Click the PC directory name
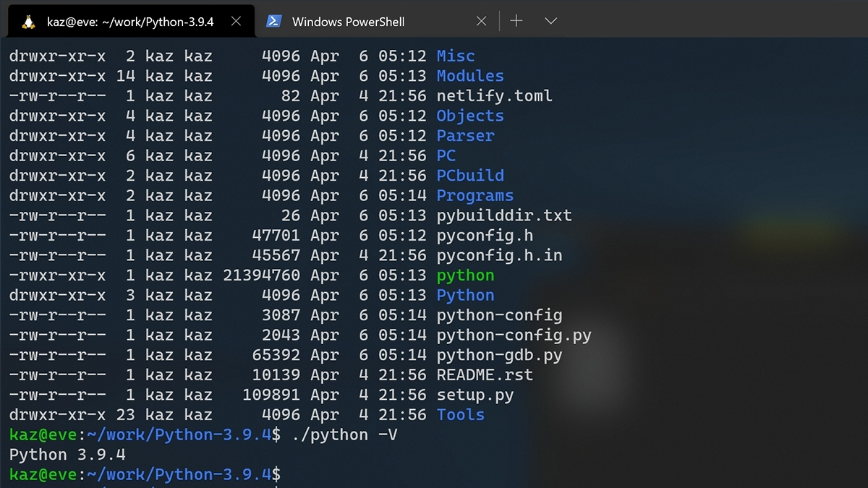Image resolution: width=868 pixels, height=488 pixels. pyautogui.click(x=446, y=155)
